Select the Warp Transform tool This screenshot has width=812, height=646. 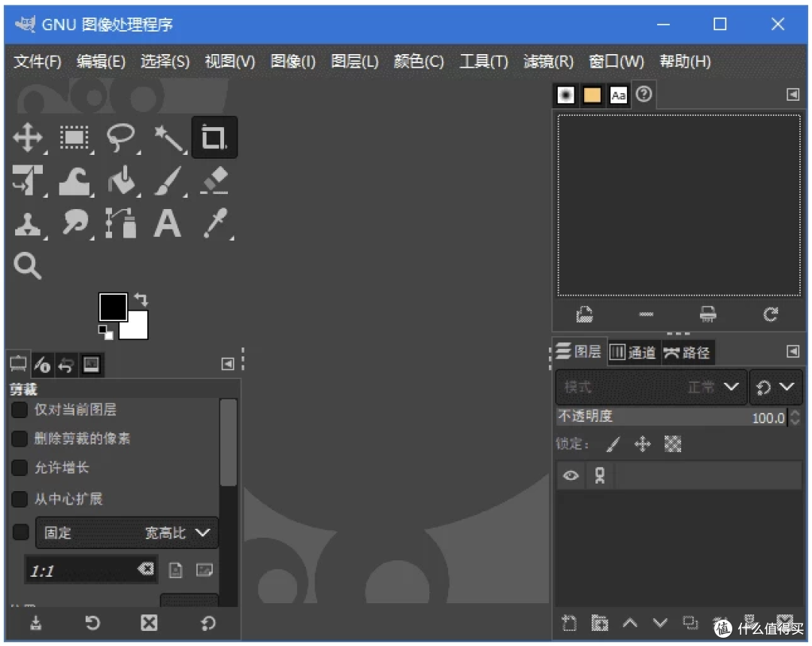point(74,180)
